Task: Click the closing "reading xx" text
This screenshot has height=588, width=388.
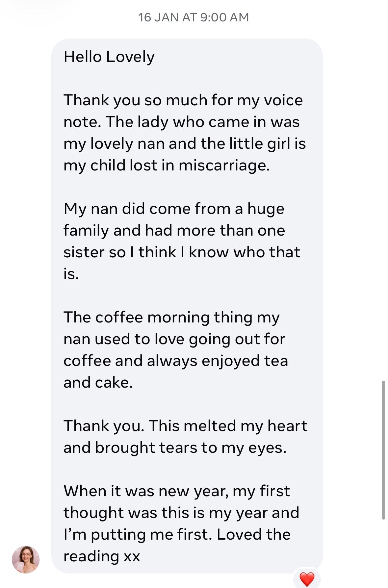Action: point(102,556)
